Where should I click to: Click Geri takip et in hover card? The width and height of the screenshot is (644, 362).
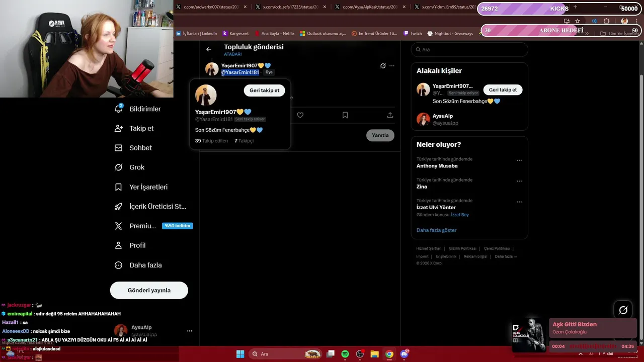pyautogui.click(x=265, y=90)
